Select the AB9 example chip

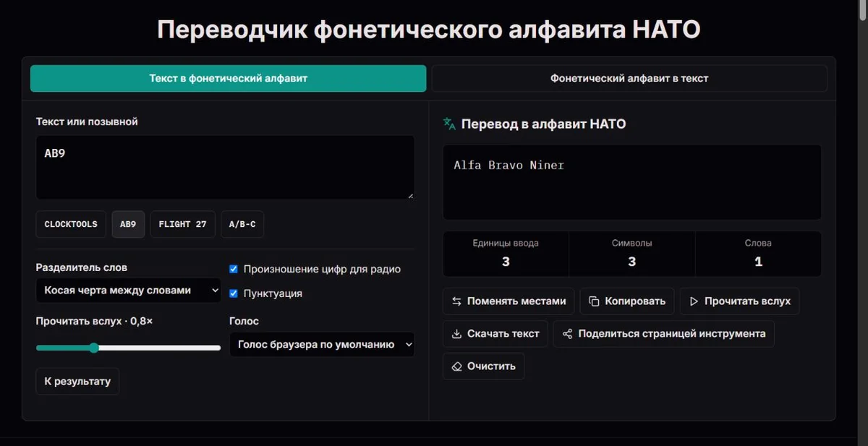coord(128,224)
